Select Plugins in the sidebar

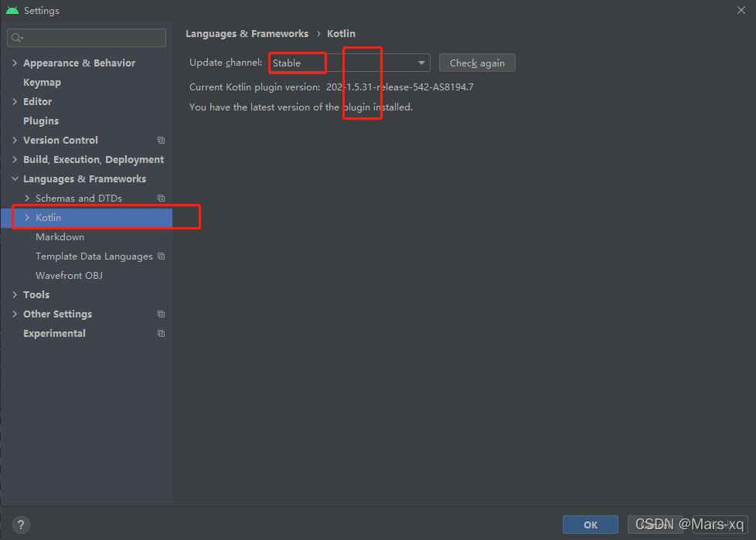[40, 121]
